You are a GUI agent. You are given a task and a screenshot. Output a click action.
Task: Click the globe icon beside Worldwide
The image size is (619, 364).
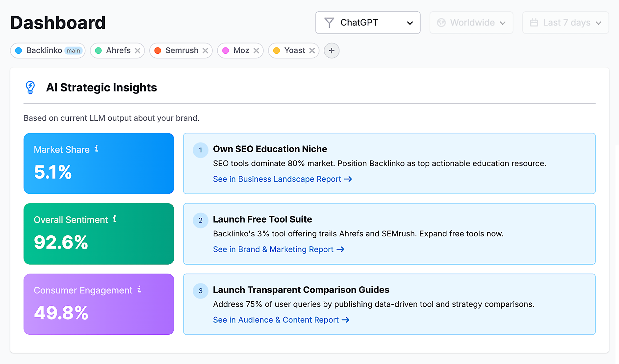pos(441,23)
